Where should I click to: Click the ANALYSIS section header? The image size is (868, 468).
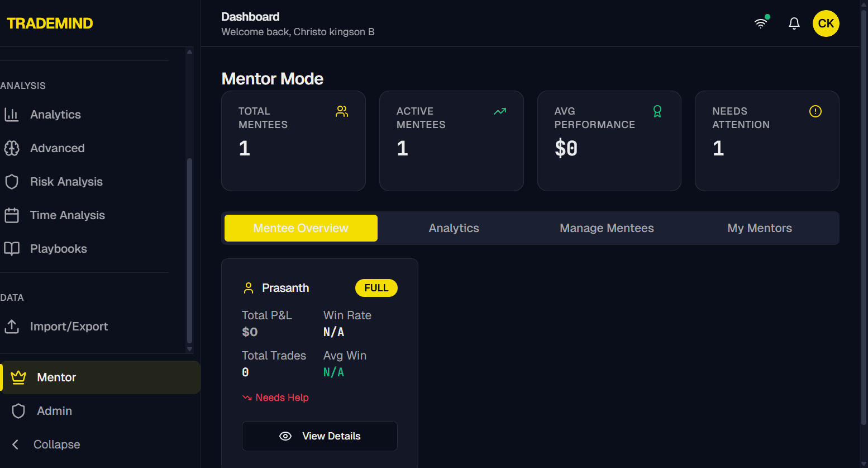[23, 86]
